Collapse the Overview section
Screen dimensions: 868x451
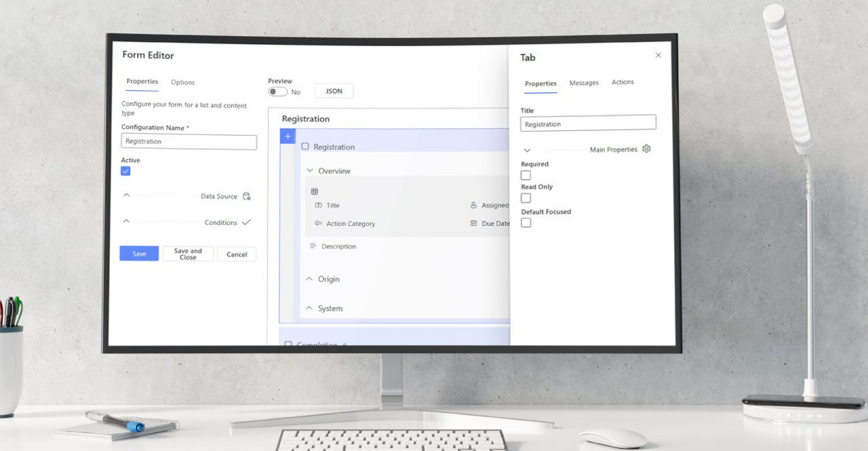coord(310,171)
